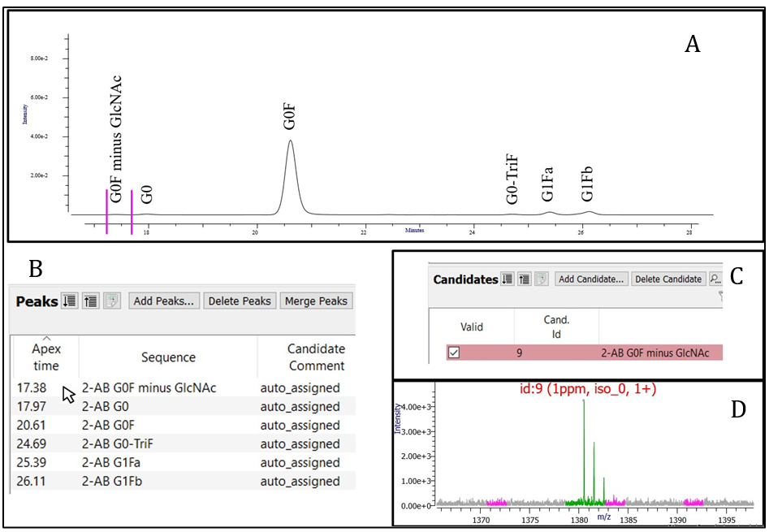Toggle sort arrow on Apex time column
Screen dimensions: 769x532
46,339
